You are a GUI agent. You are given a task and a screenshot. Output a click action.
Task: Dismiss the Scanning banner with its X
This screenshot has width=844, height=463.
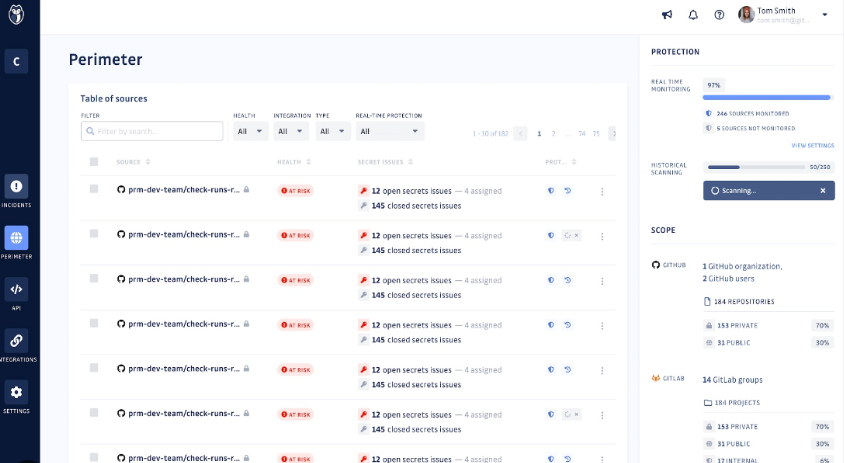point(822,191)
